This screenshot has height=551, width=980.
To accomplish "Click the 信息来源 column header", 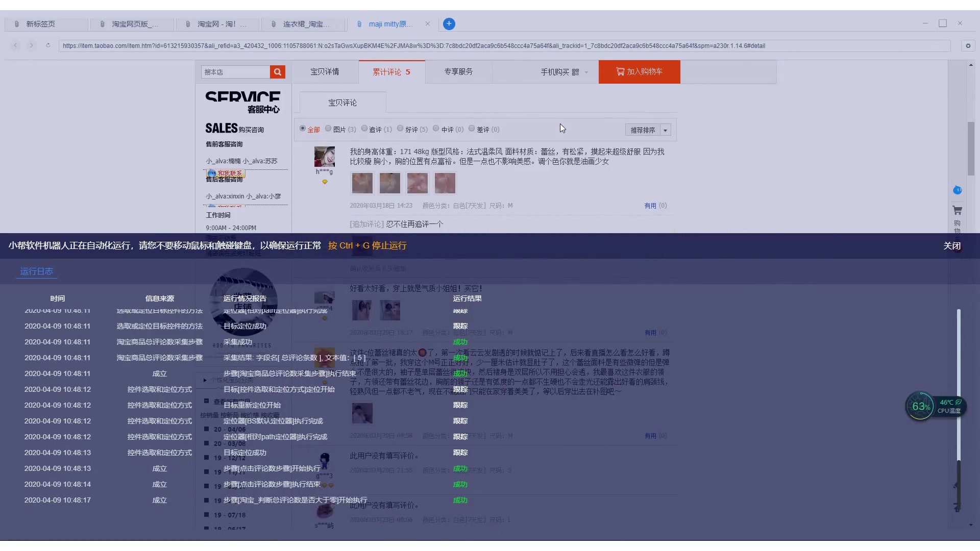I will pyautogui.click(x=159, y=298).
